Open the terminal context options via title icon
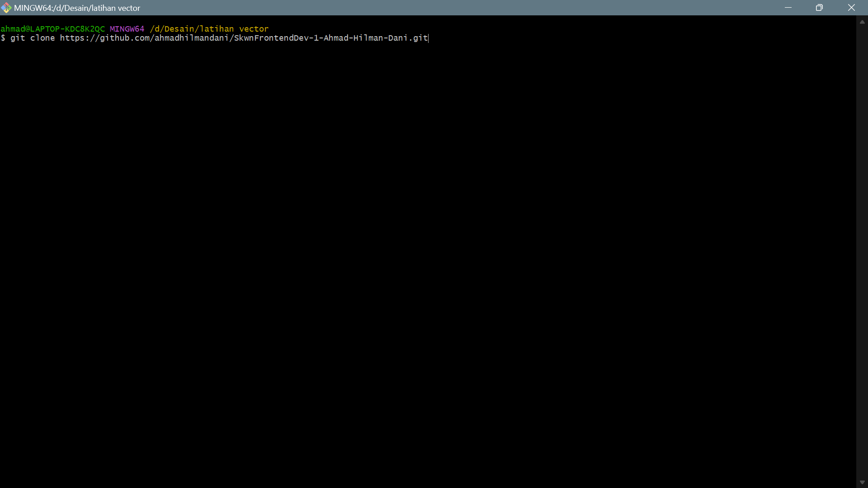This screenshot has height=488, width=868. (6, 7)
